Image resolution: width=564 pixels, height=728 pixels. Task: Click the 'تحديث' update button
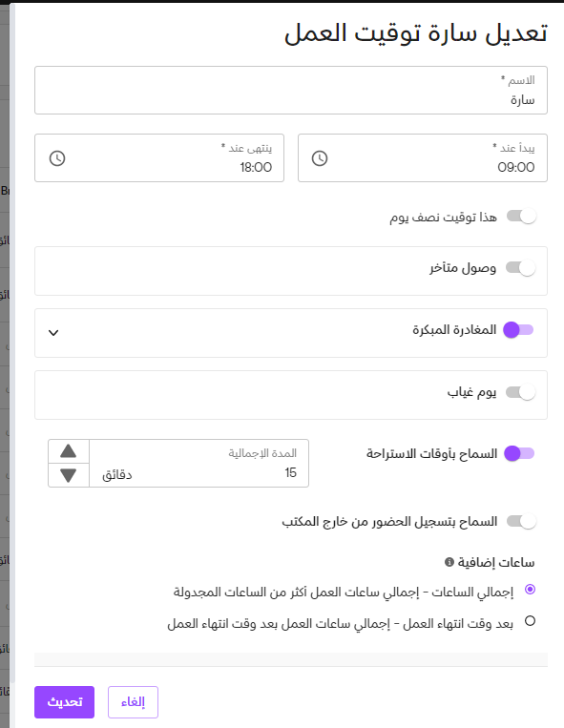pyautogui.click(x=65, y=702)
